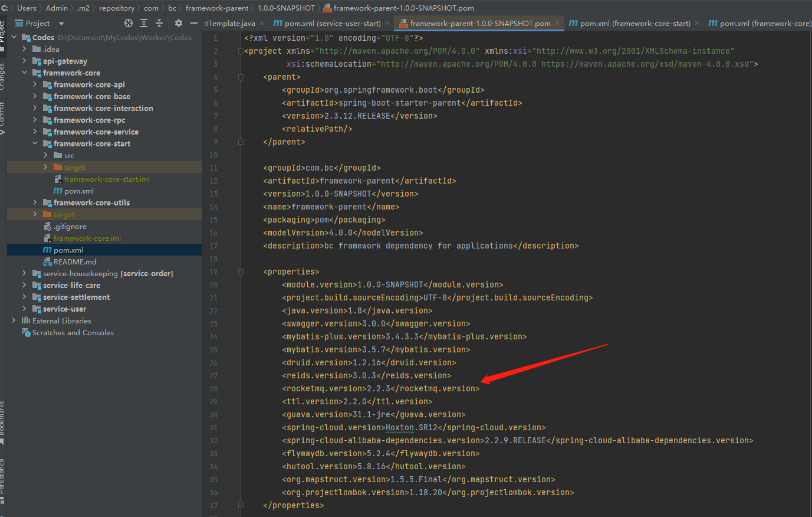Collapse the framework-core-start module

pyautogui.click(x=35, y=143)
